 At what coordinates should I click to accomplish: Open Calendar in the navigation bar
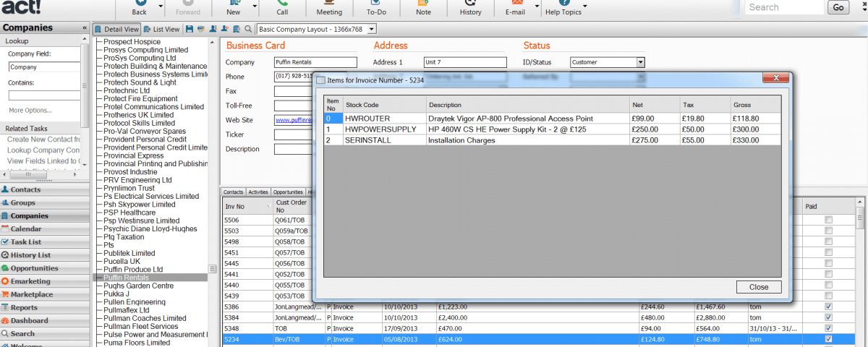coord(45,228)
